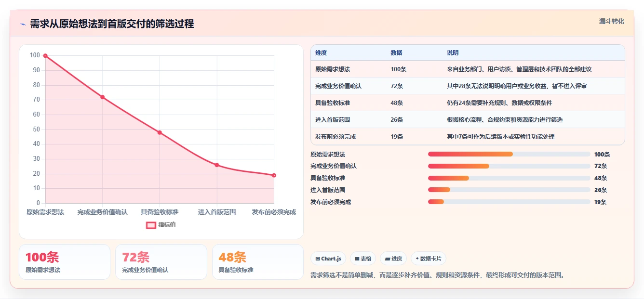Screen dimensions: 644x299
Task: Click the 72条 完成业务价值确认 data card
Action: (x=161, y=262)
